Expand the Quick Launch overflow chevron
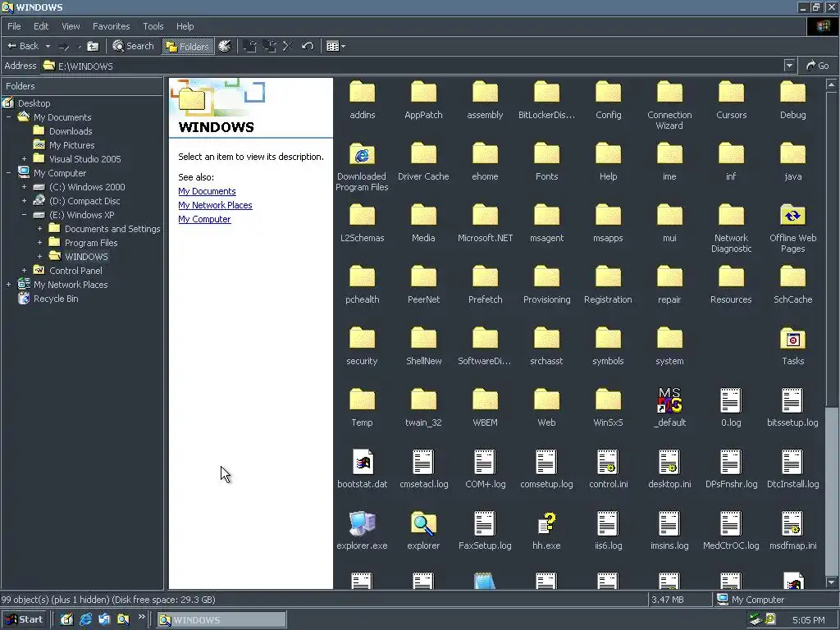This screenshot has height=630, width=840. pos(141,617)
